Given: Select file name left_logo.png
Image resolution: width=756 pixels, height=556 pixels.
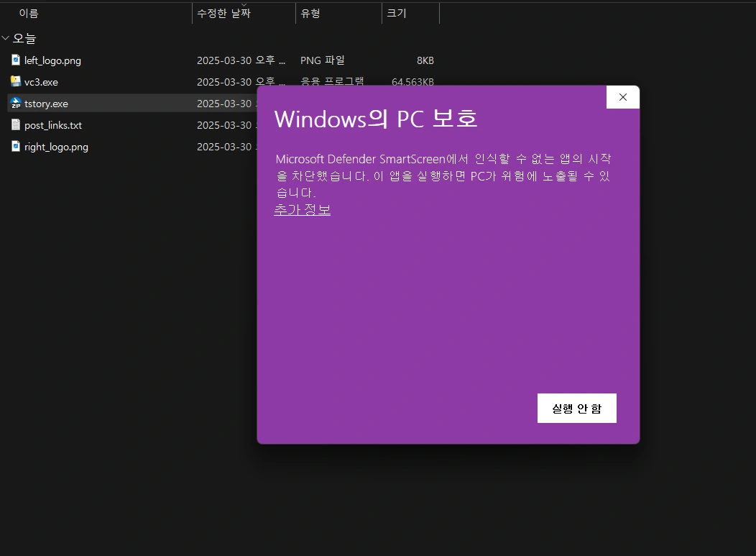Looking at the screenshot, I should [x=52, y=60].
